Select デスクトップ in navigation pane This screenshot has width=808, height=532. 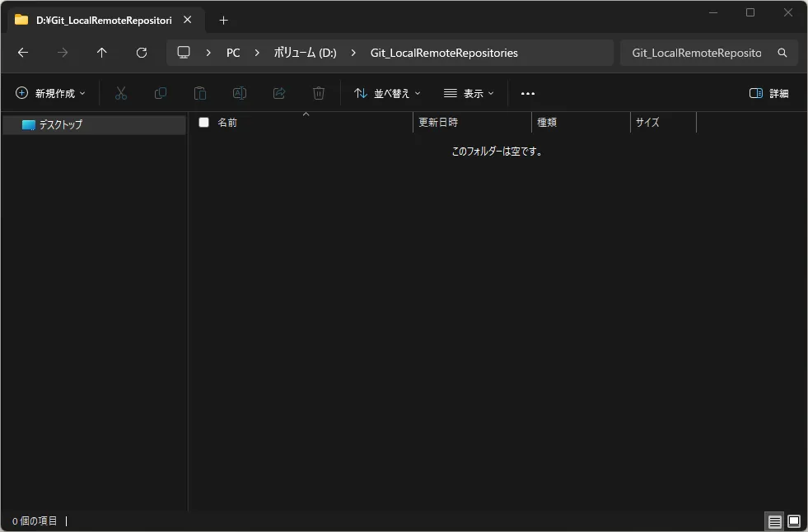(x=94, y=124)
